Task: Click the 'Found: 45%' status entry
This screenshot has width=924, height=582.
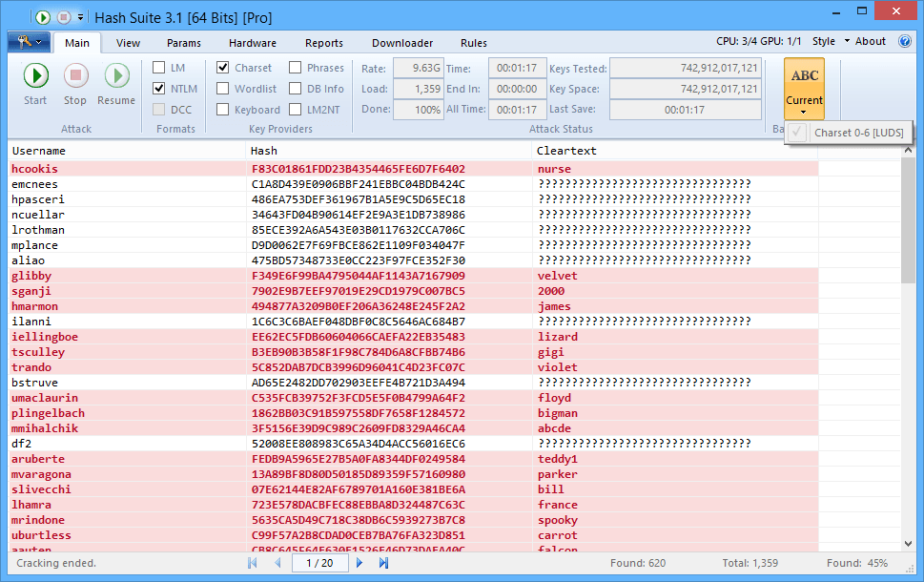Action: click(x=857, y=563)
